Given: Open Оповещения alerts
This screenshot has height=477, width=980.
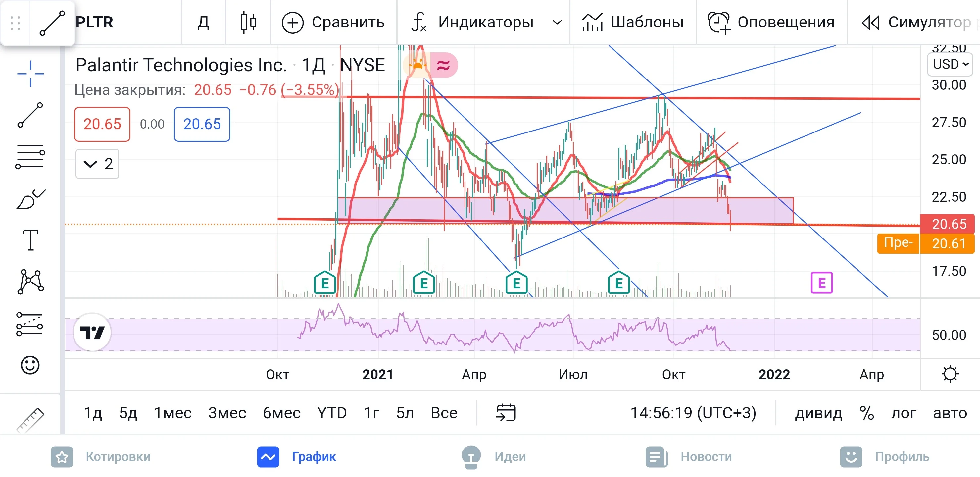Looking at the screenshot, I should coord(771,22).
